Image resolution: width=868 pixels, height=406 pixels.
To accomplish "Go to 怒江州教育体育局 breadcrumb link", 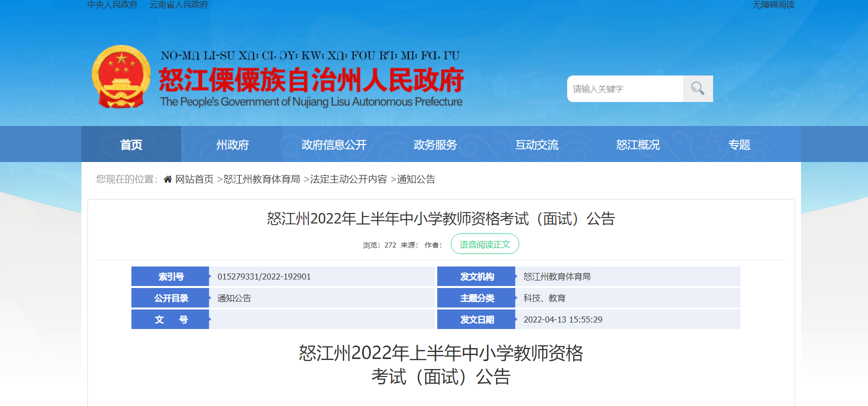I will tap(262, 179).
